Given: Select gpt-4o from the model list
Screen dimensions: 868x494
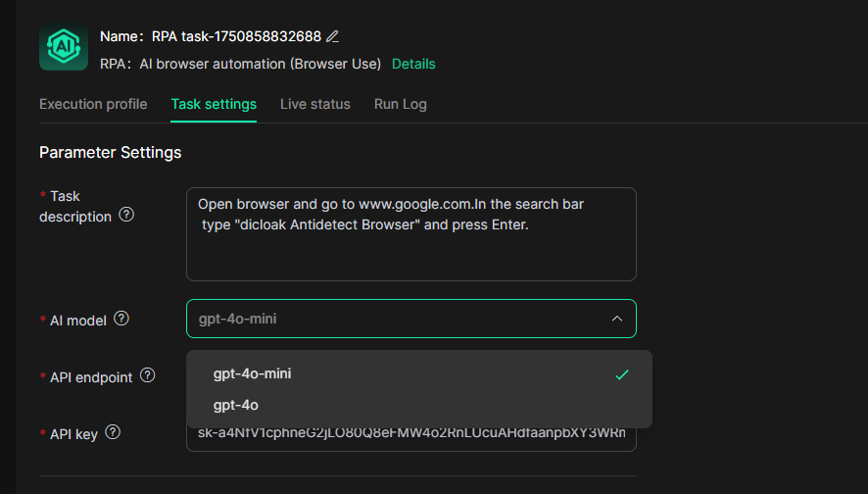Looking at the screenshot, I should pos(236,405).
